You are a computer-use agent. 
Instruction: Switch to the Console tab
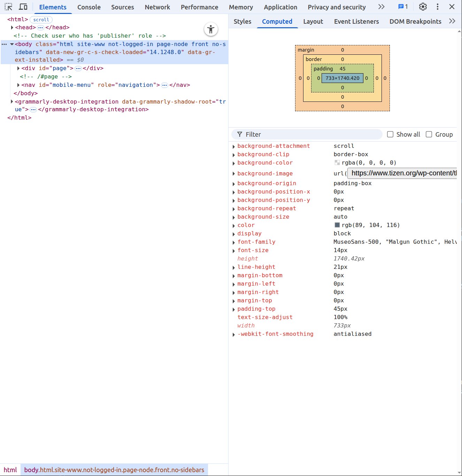pos(89,7)
